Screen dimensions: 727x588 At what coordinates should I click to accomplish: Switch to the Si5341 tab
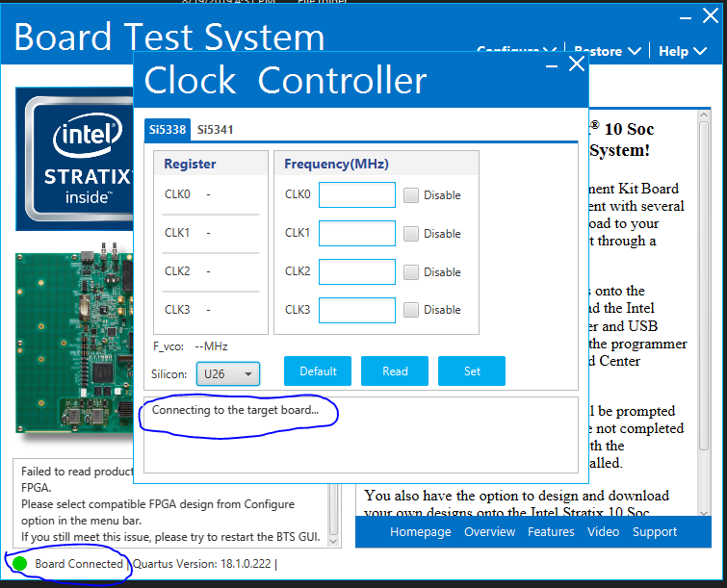click(x=215, y=130)
